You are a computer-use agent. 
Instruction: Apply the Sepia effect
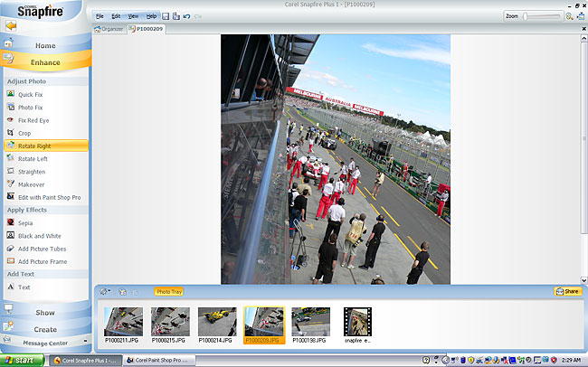click(27, 221)
